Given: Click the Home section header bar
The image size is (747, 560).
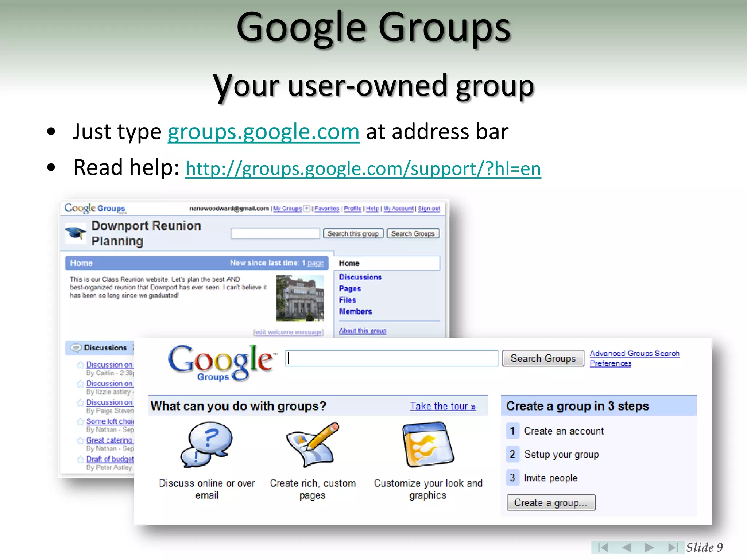Looking at the screenshot, I should coord(197,263).
